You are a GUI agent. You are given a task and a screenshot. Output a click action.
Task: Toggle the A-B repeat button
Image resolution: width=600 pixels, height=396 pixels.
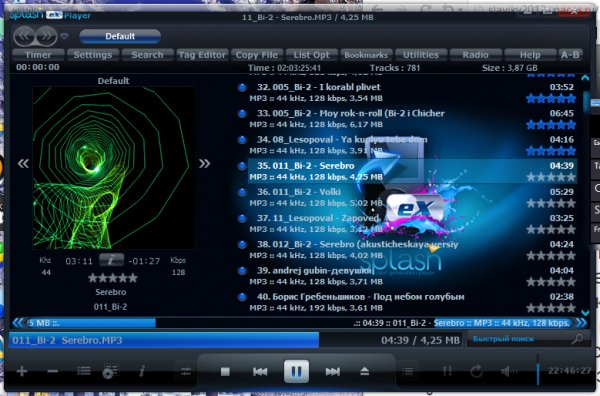coord(570,55)
